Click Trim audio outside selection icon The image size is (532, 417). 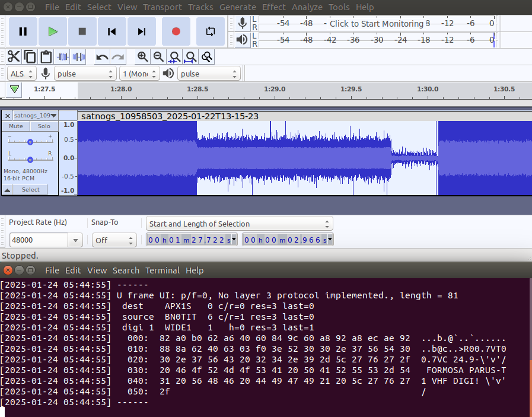click(x=62, y=57)
